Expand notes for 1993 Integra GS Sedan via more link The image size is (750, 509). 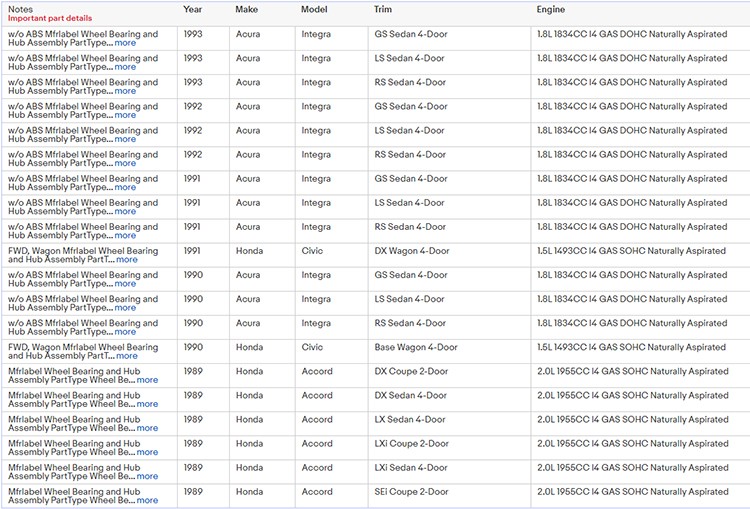[x=125, y=43]
